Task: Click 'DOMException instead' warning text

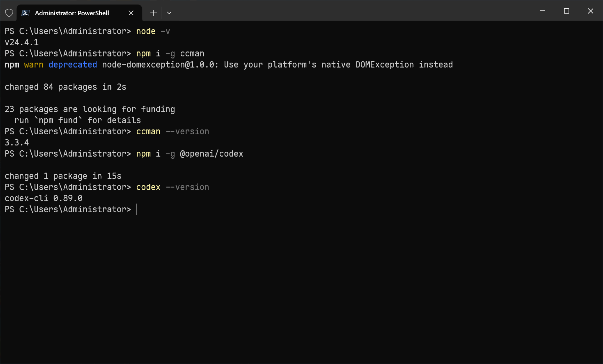Action: [404, 65]
